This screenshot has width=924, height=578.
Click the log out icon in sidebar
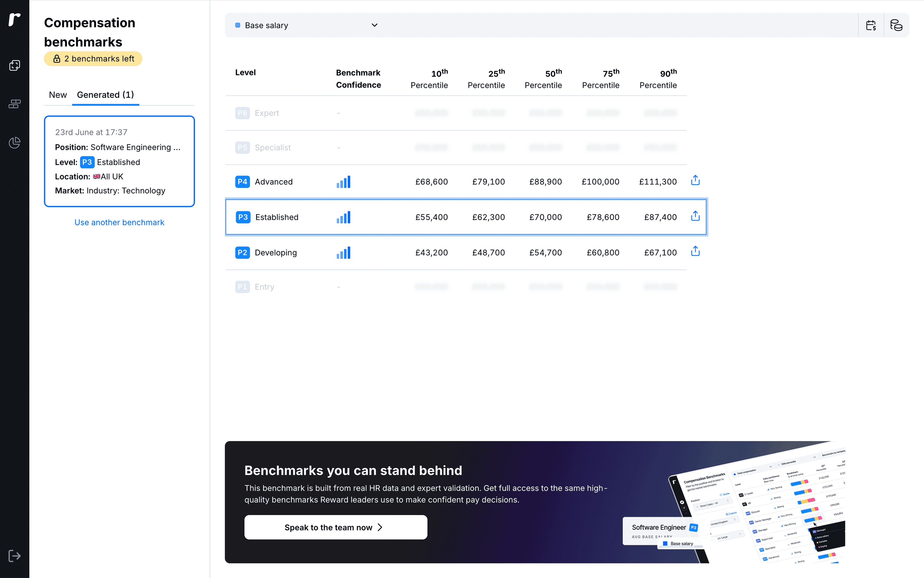[x=14, y=556]
